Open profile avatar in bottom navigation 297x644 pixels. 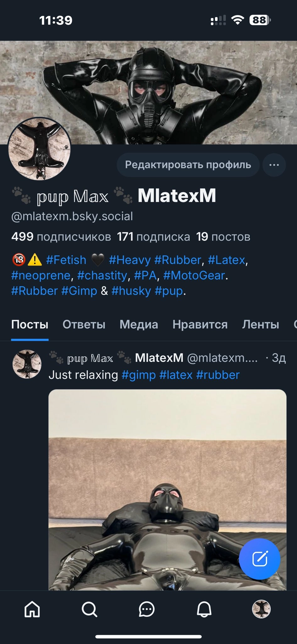(261, 609)
